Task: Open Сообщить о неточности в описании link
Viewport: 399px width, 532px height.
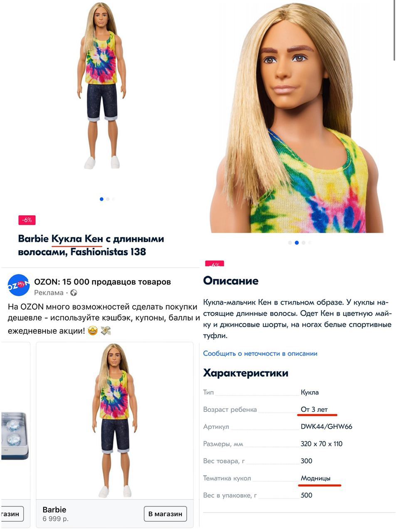Action: coord(260,353)
